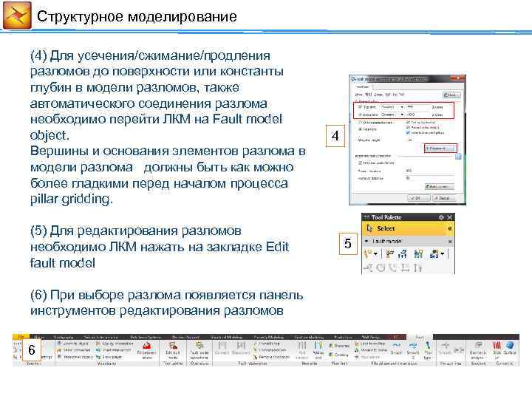Click the Auto connect button
This screenshot has width=532, height=399.
point(439,187)
